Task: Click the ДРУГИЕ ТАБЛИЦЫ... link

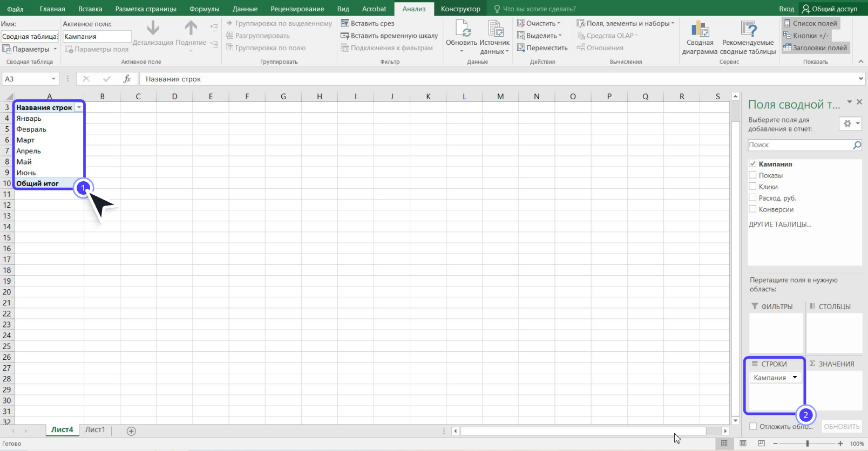Action: point(779,224)
